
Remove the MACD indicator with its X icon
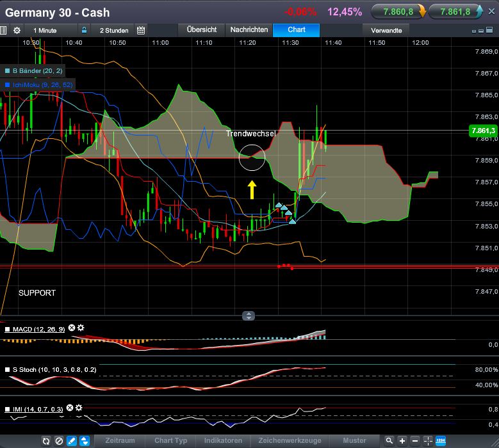click(x=72, y=328)
